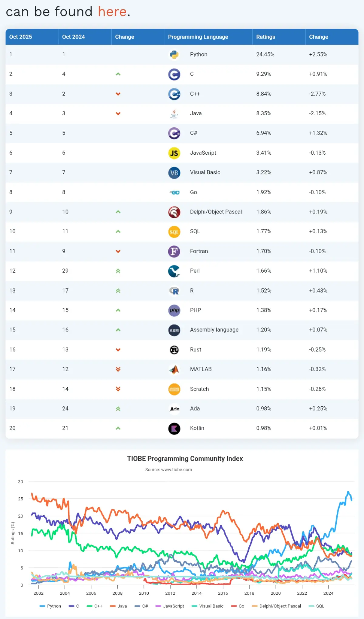The width and height of the screenshot is (364, 619).
Task: Click the PHP logo icon
Action: [x=174, y=310]
